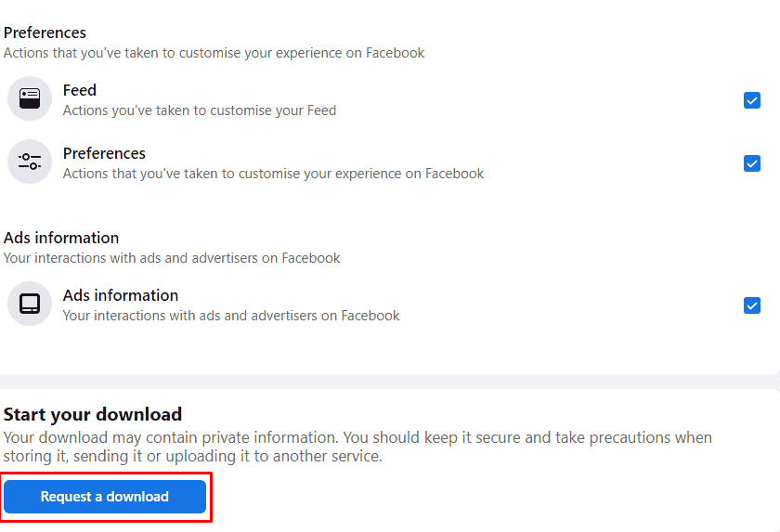Click the Request a download button
This screenshot has height=532, width=780.
(105, 496)
